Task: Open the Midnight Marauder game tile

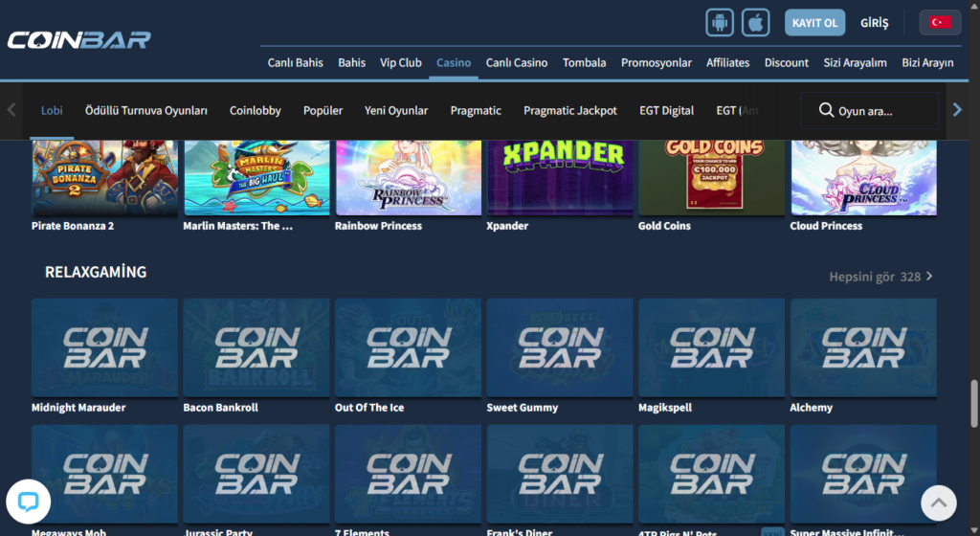Action: click(104, 347)
